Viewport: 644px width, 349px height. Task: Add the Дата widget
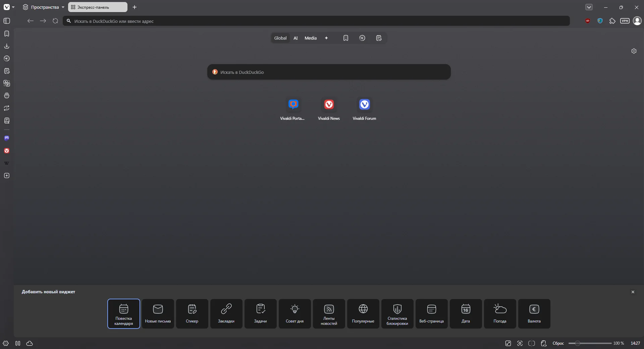click(466, 314)
